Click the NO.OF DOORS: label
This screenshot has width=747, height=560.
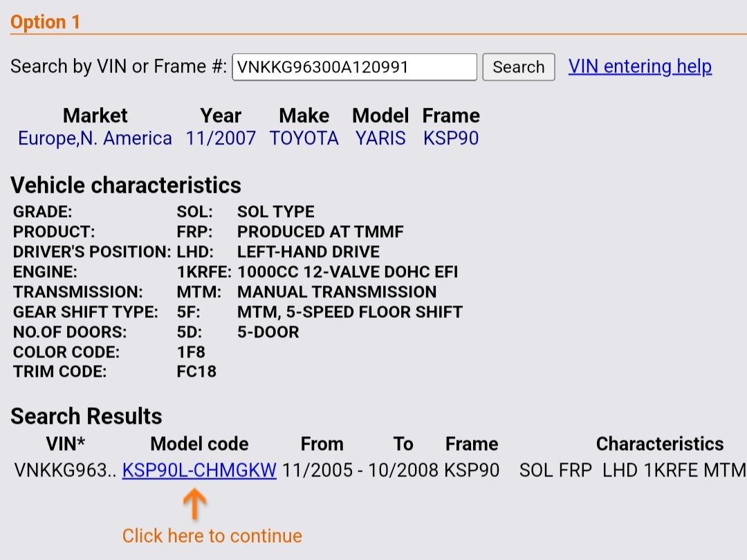coord(70,332)
